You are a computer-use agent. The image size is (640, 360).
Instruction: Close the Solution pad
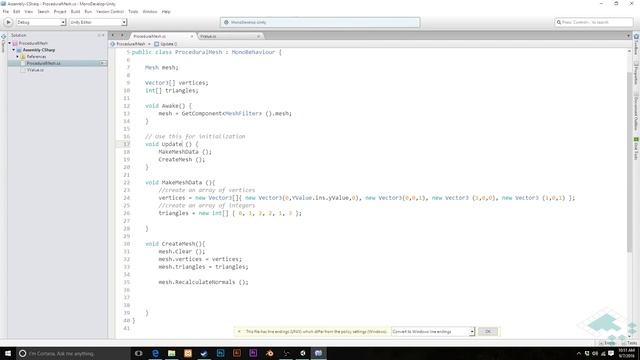pos(103,36)
